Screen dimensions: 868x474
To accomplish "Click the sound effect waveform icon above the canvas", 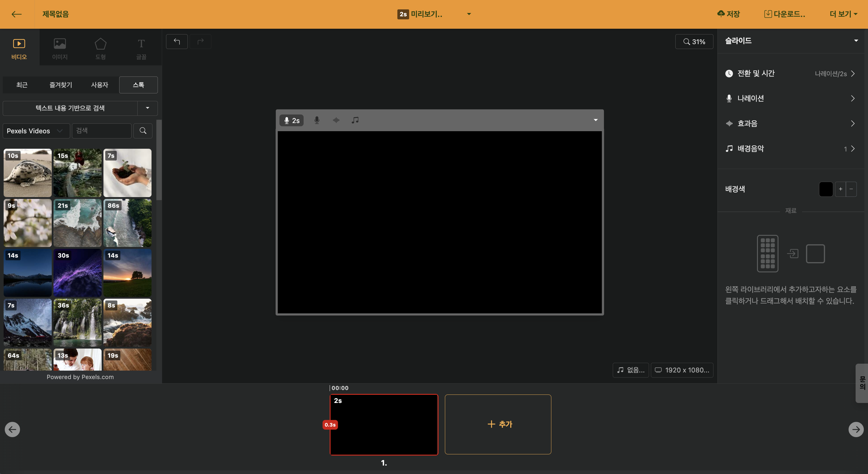I will (x=336, y=120).
